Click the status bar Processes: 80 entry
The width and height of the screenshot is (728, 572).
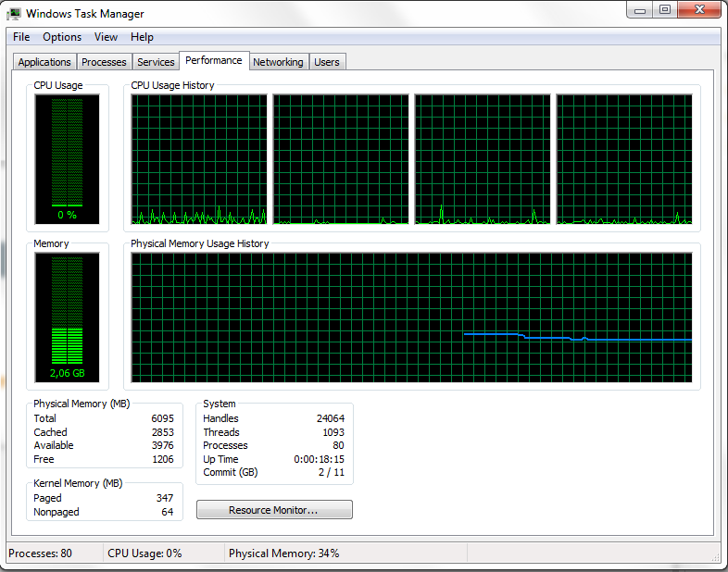pos(41,553)
